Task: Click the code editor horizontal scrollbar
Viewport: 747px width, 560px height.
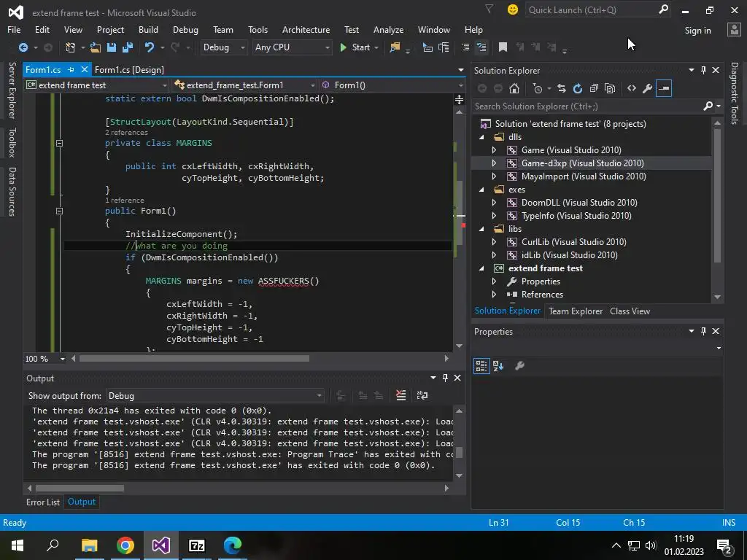Action: coord(194,359)
